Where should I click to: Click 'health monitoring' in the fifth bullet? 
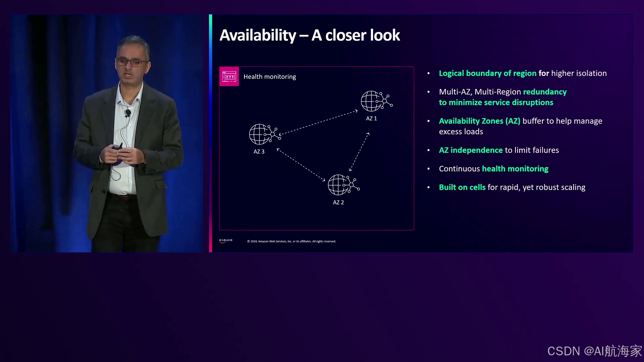(x=515, y=169)
